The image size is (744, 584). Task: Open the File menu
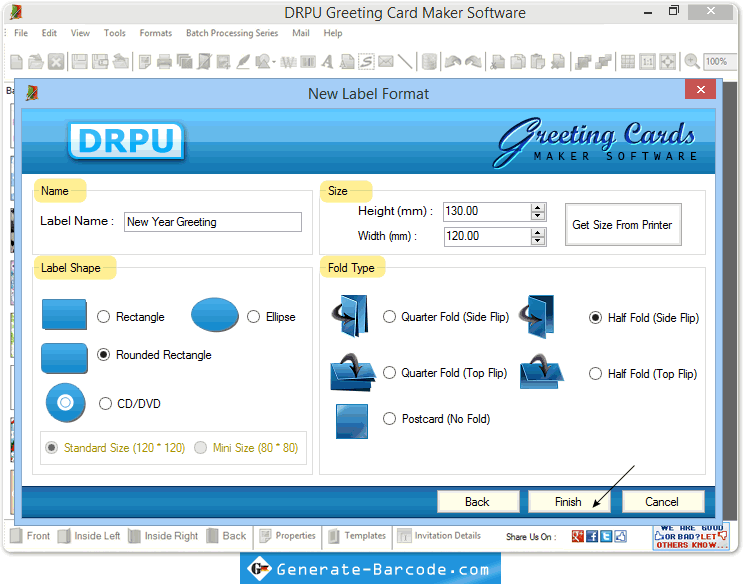(21, 33)
